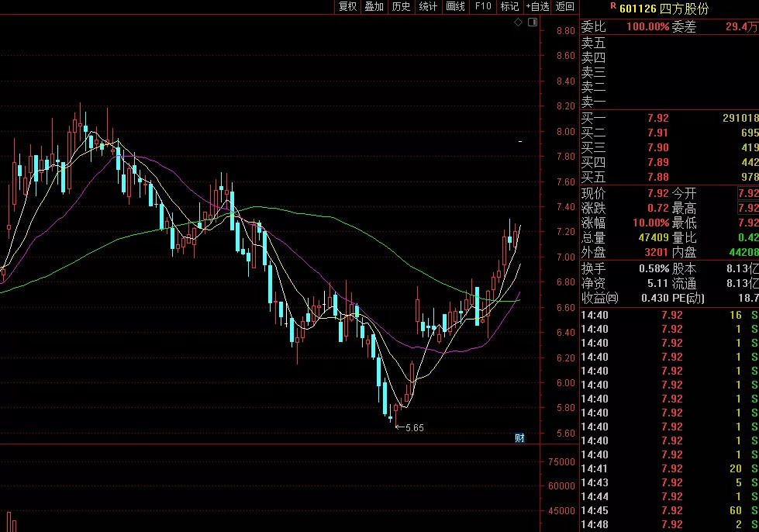Viewport: 759px width, 532px height.
Task: Click the 买一 bid price 7.92
Action: [657, 119]
